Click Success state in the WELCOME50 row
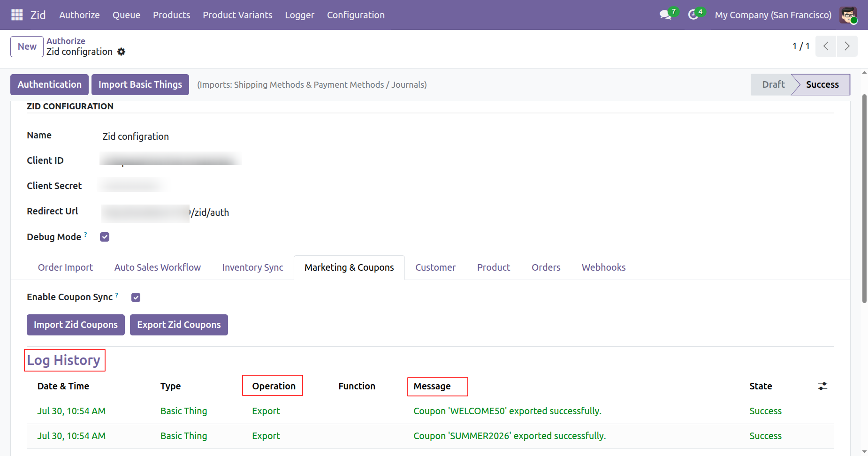Image resolution: width=868 pixels, height=456 pixels. pos(765,411)
